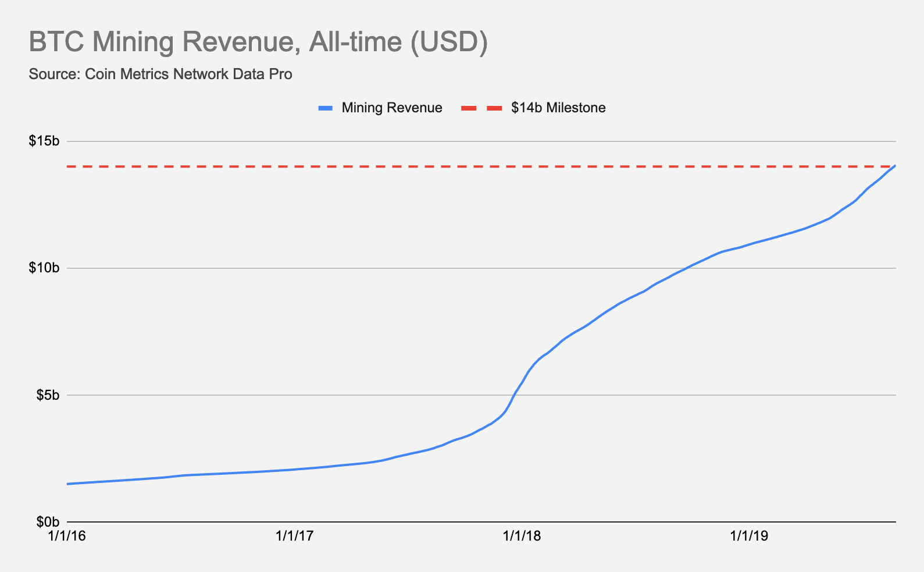The width and height of the screenshot is (924, 572).
Task: Click the right end of the blue revenue line
Action: point(894,166)
